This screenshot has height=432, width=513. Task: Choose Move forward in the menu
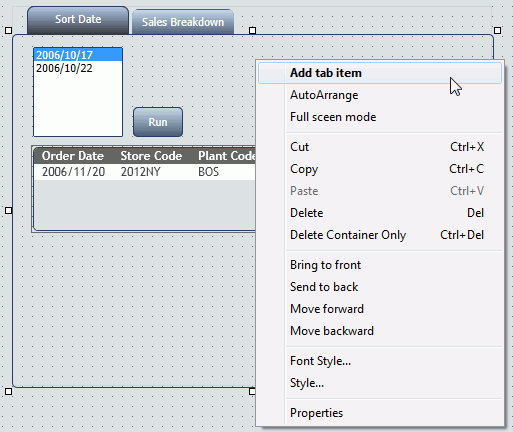[x=380, y=309]
